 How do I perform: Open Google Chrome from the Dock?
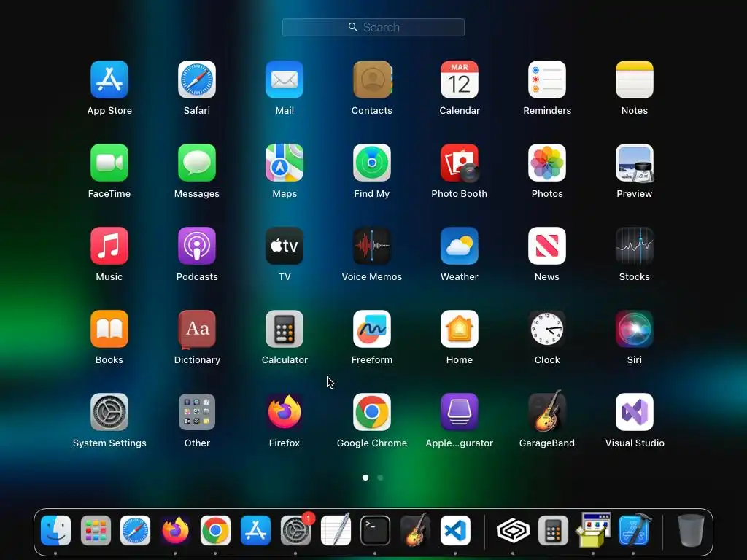pos(215,530)
